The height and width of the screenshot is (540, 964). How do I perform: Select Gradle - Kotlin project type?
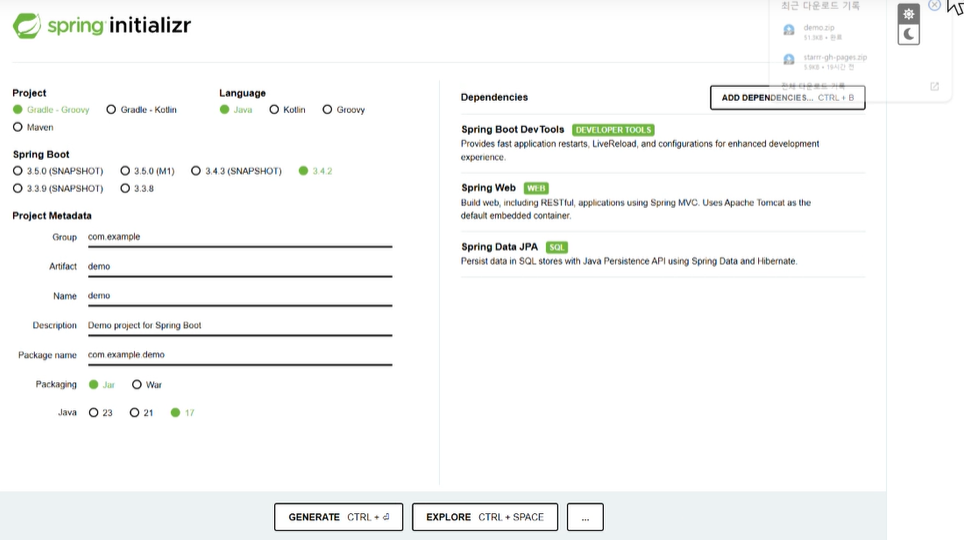141,109
